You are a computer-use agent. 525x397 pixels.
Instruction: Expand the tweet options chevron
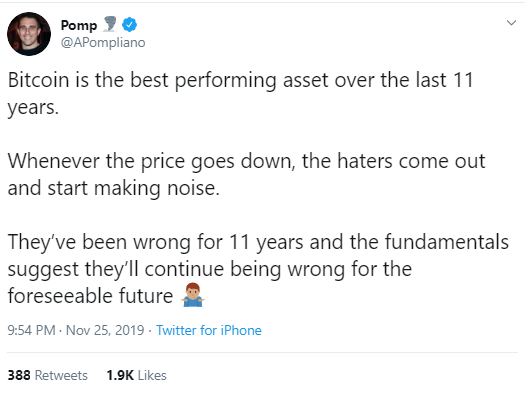click(511, 23)
